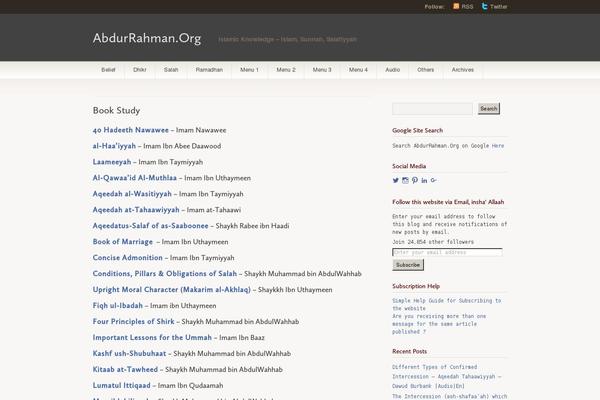The width and height of the screenshot is (600, 400).
Task: Open the RSS feed icon
Action: click(x=456, y=6)
